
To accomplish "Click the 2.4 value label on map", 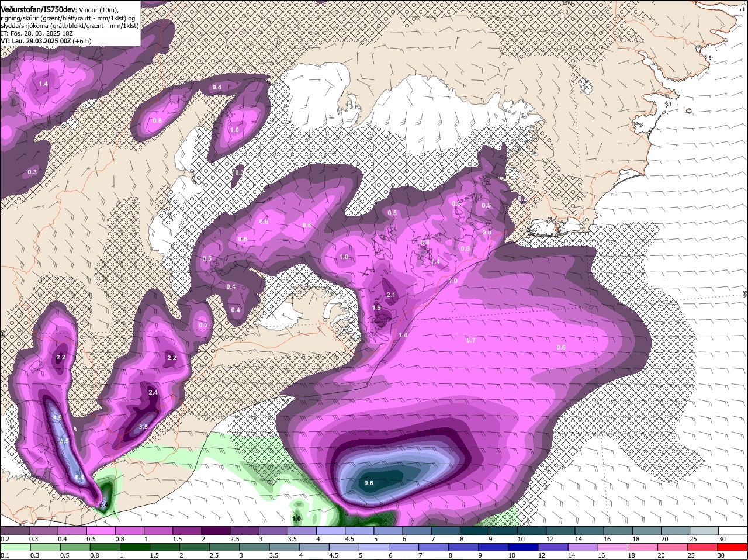I will tap(153, 392).
